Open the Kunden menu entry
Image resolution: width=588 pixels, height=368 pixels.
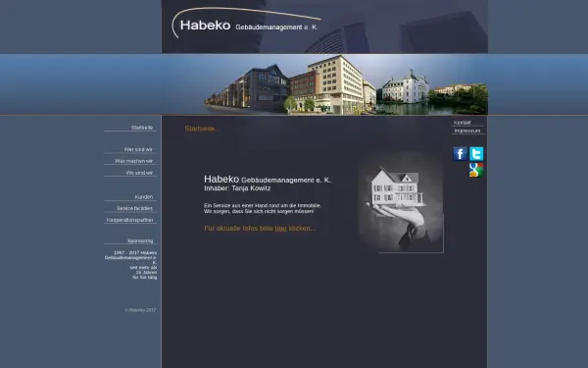coord(144,197)
